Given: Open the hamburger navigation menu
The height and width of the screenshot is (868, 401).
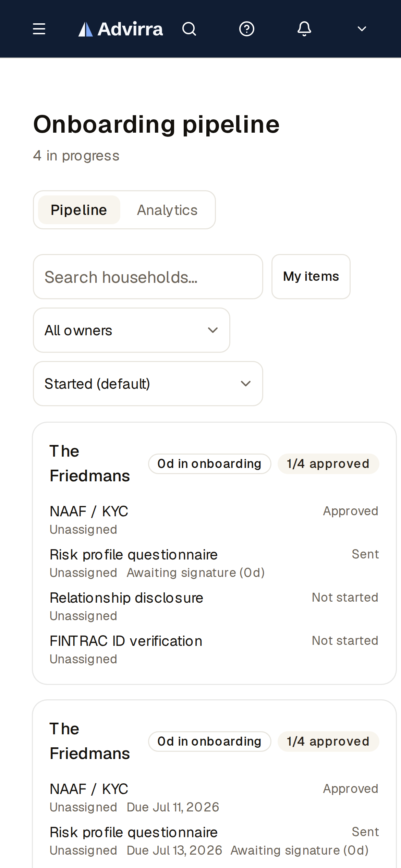Looking at the screenshot, I should tap(39, 29).
